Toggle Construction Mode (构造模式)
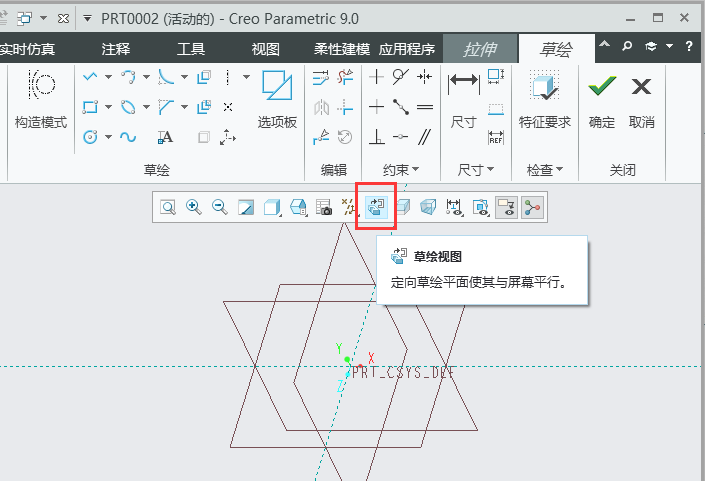The width and height of the screenshot is (705, 481). click(40, 98)
